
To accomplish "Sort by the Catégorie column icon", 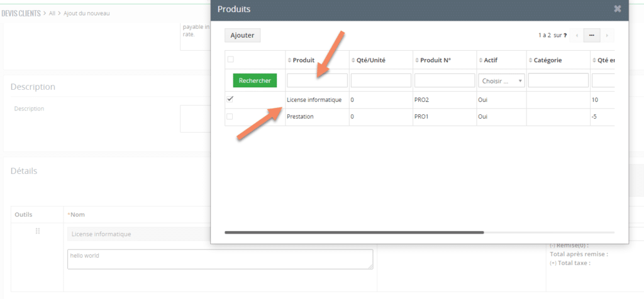I will point(531,60).
